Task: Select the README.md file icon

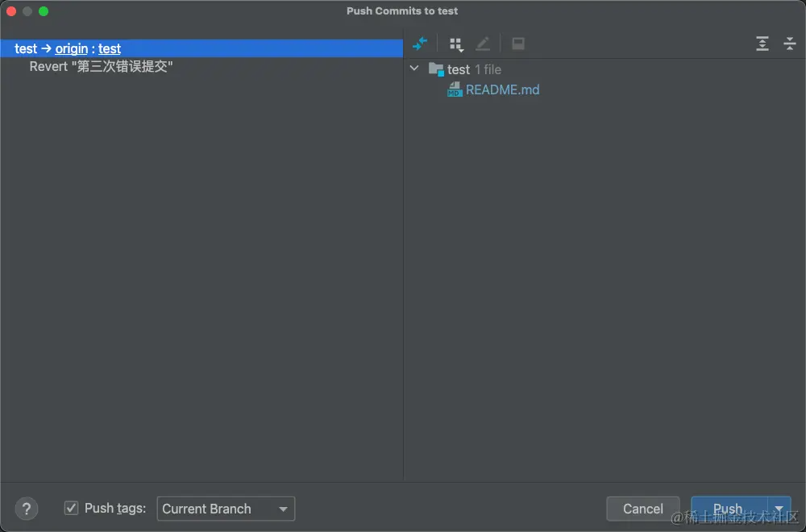Action: coord(455,89)
